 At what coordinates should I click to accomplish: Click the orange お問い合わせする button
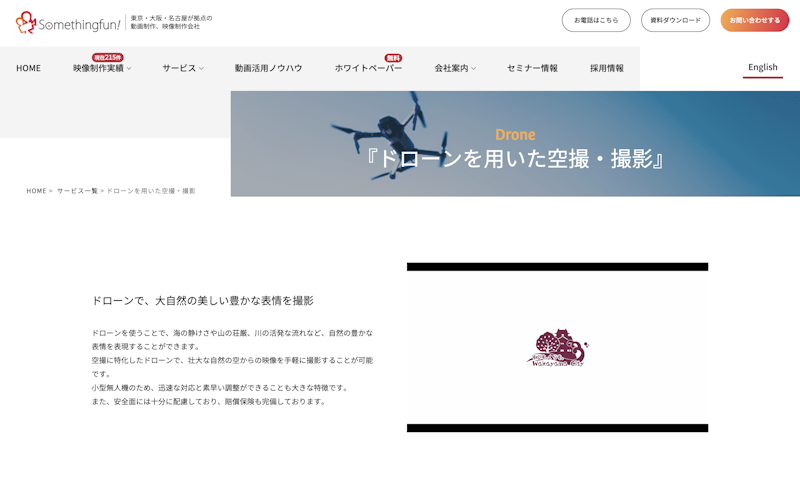coord(754,20)
